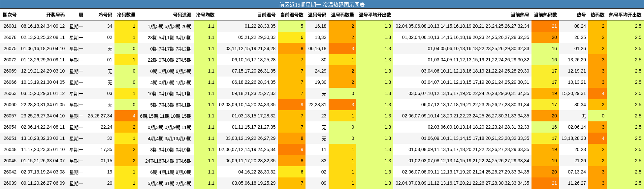Click the 当前热码数 column header
Viewport: 644px width, 189px height.
[545, 15]
